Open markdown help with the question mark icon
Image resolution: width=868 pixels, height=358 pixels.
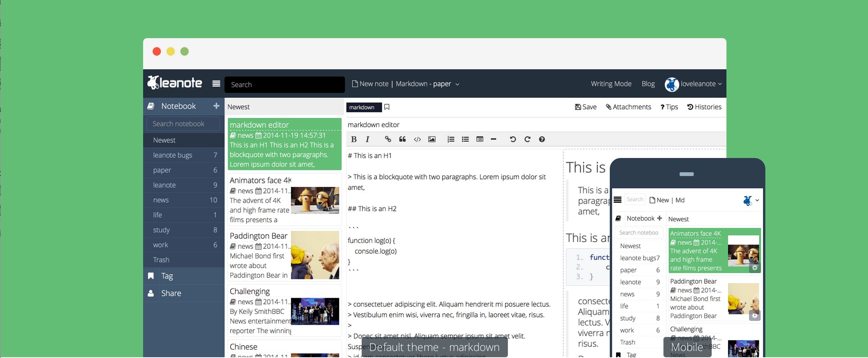click(x=542, y=139)
